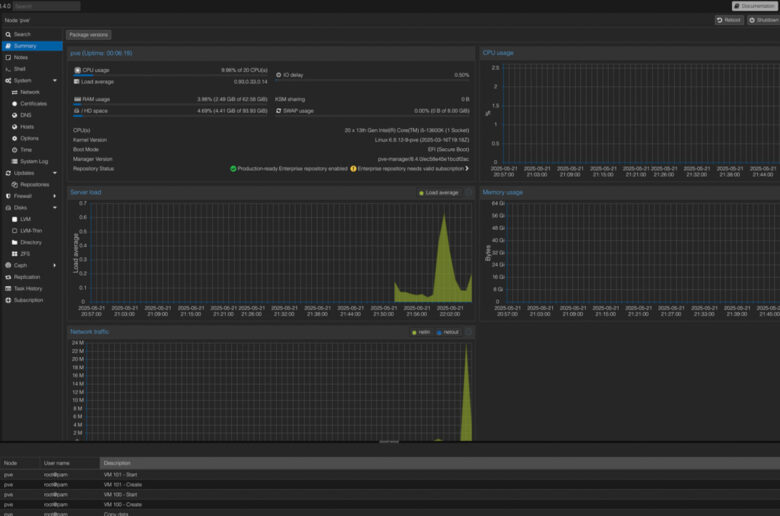
Task: Open the Shell console from the sidebar
Action: coord(19,69)
